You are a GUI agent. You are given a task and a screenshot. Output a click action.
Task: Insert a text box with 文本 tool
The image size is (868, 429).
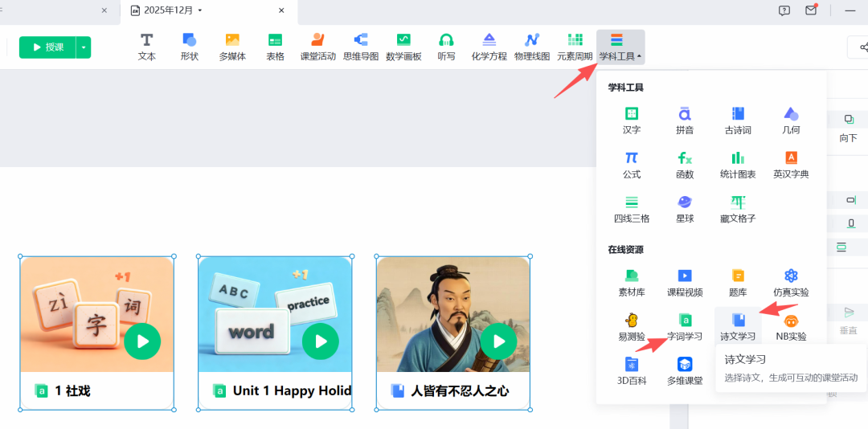(x=147, y=47)
